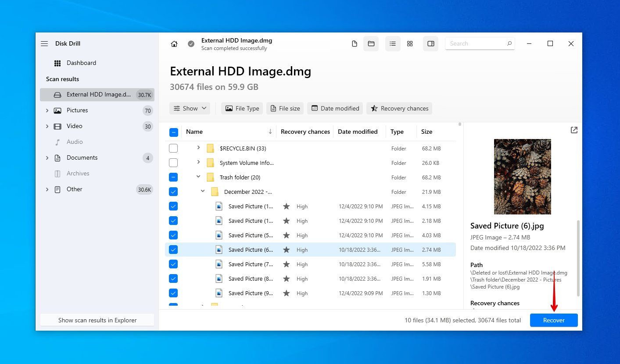The image size is (620, 364).
Task: Click the System Volume Info folder icon
Action: click(x=210, y=163)
